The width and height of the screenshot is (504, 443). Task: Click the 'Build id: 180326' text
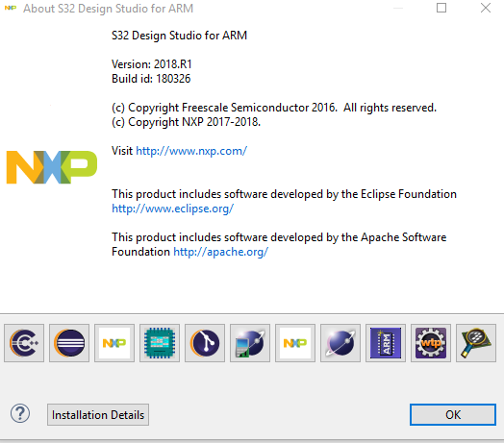pos(151,79)
